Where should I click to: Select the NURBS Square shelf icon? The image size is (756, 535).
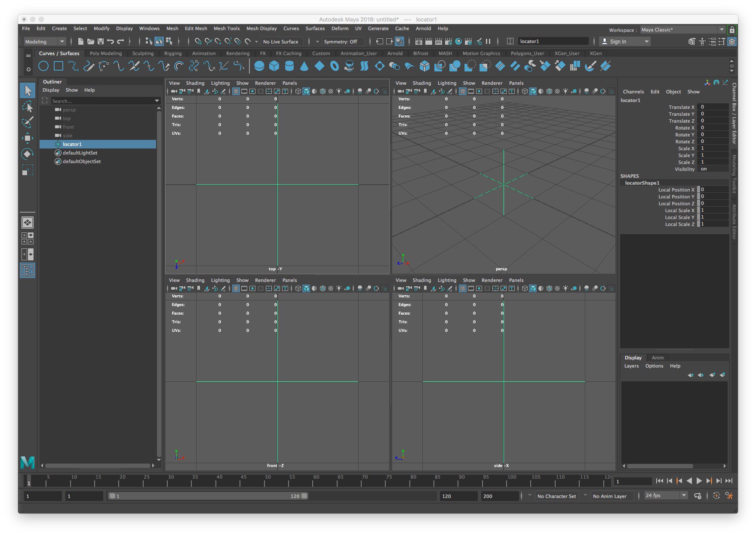click(58, 66)
